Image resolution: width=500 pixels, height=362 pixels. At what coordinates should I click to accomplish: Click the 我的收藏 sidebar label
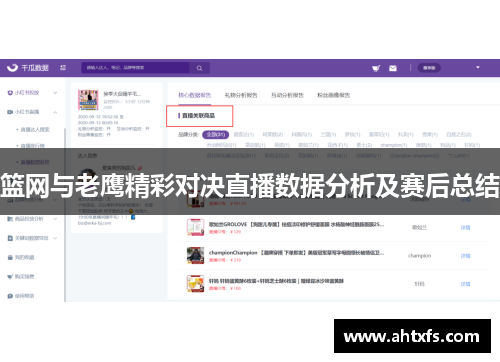[x=24, y=257]
